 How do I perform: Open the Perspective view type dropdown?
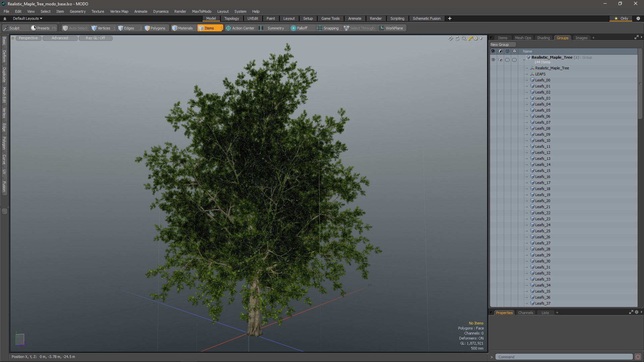click(x=28, y=38)
